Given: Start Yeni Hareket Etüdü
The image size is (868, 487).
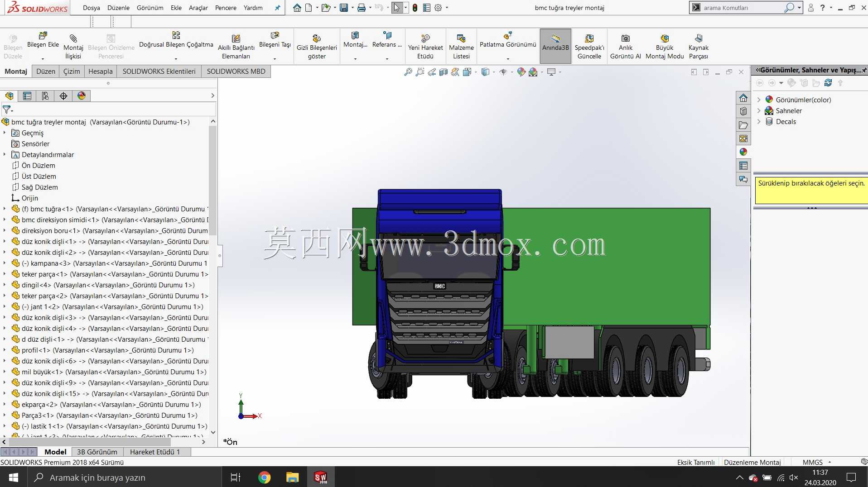Looking at the screenshot, I should point(425,46).
